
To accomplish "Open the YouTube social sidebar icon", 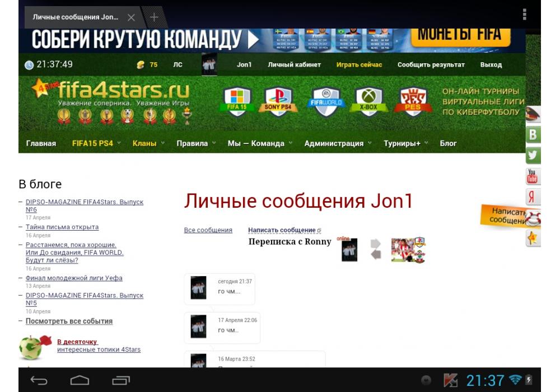I will point(533,176).
